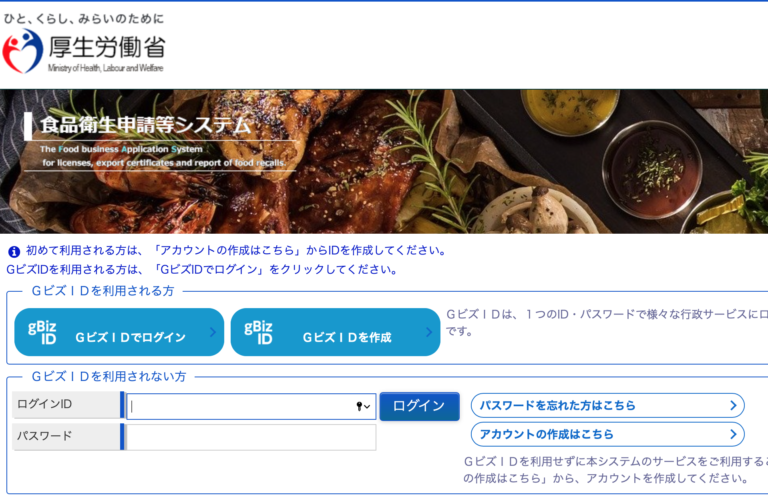Click the gBiz ID logo on GビズIDを作成 button
Screen dimensions: 768x497
tap(258, 332)
